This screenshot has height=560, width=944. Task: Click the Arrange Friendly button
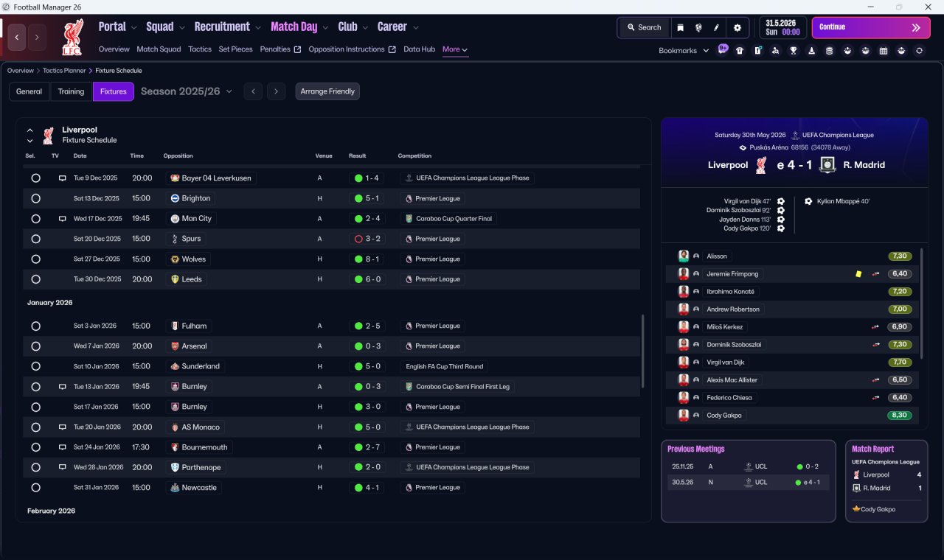pyautogui.click(x=327, y=91)
